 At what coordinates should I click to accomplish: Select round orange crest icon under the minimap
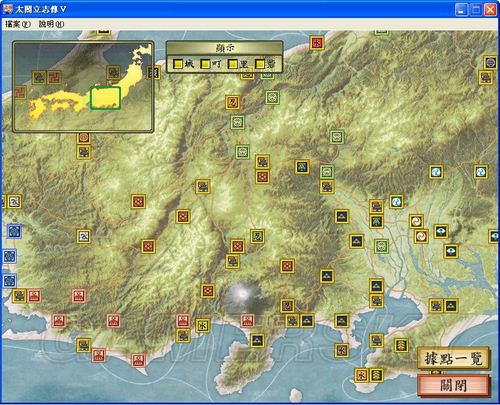point(84,137)
